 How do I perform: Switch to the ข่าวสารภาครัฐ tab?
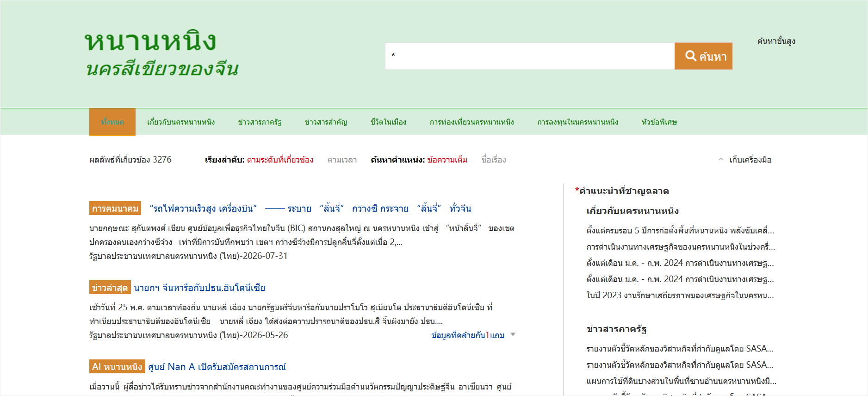coord(260,122)
